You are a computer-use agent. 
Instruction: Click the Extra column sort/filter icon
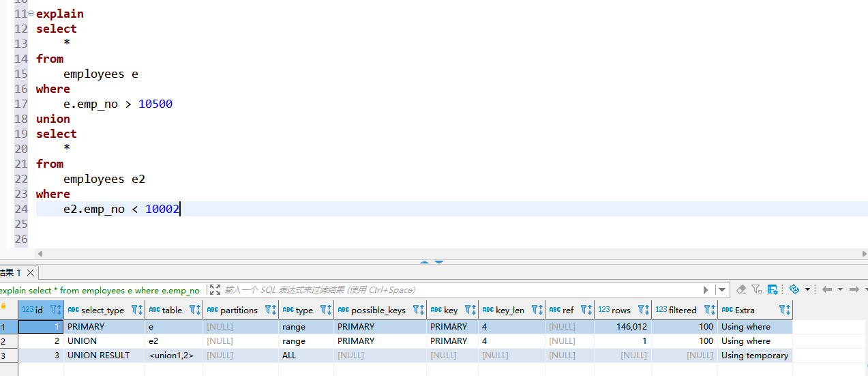pos(785,310)
